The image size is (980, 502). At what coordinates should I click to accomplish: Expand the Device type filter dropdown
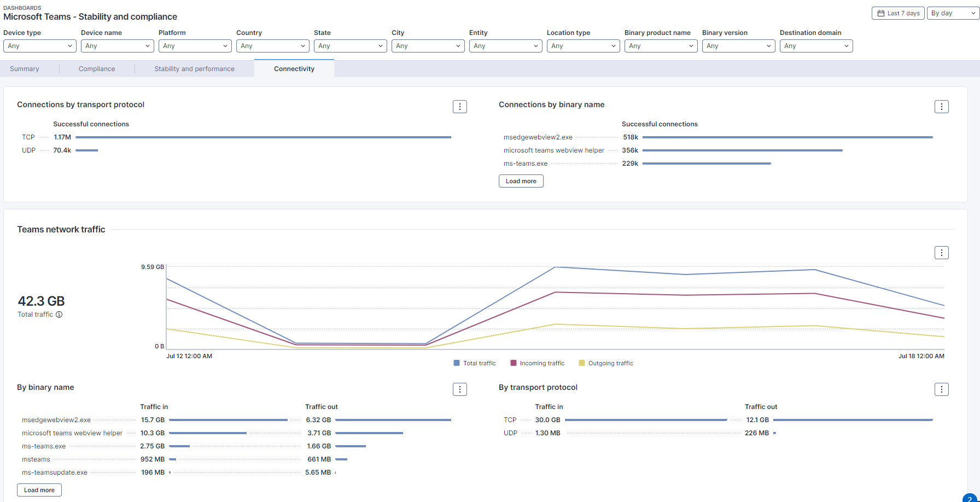pos(39,46)
